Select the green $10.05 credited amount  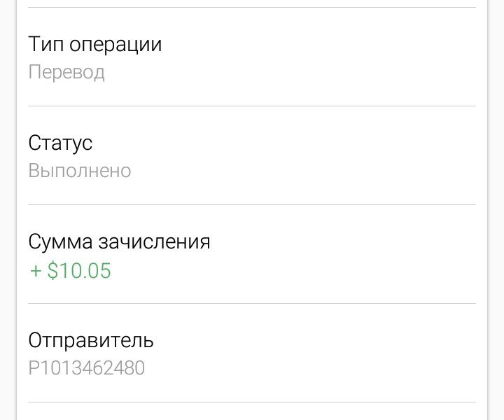[x=79, y=270]
